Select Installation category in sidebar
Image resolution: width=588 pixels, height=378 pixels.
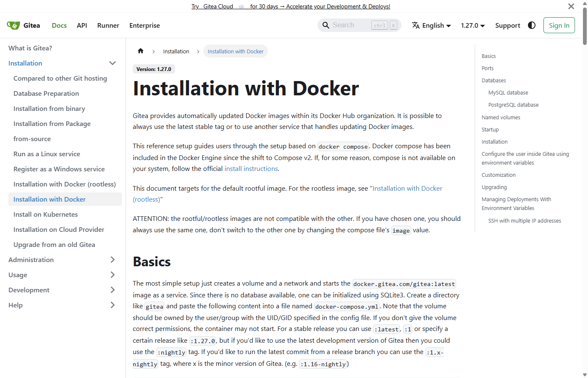pyautogui.click(x=25, y=63)
